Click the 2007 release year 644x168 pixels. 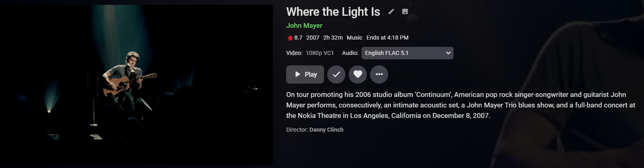point(313,38)
